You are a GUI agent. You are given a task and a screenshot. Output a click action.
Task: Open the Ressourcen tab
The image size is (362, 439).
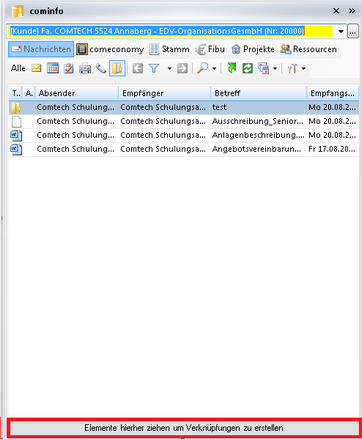pos(309,49)
